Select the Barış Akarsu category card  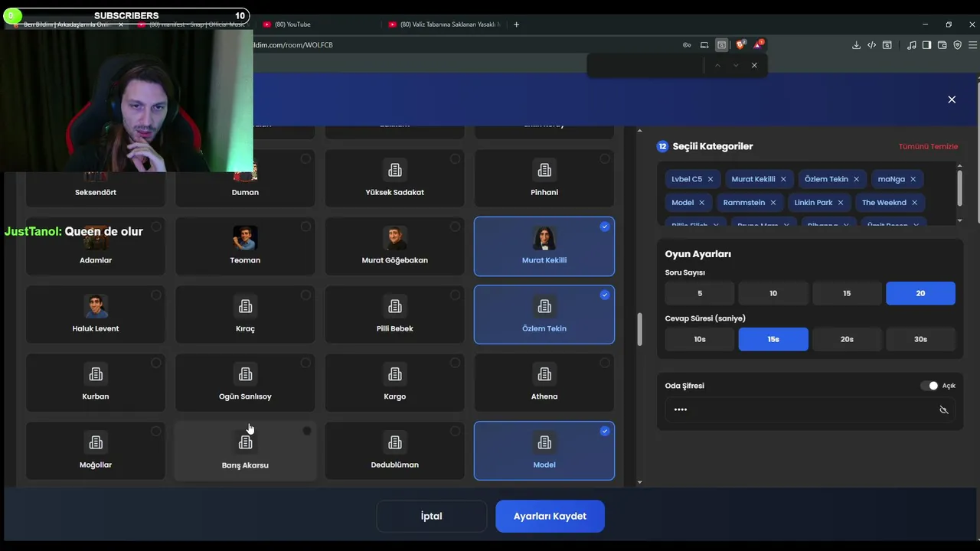245,451
